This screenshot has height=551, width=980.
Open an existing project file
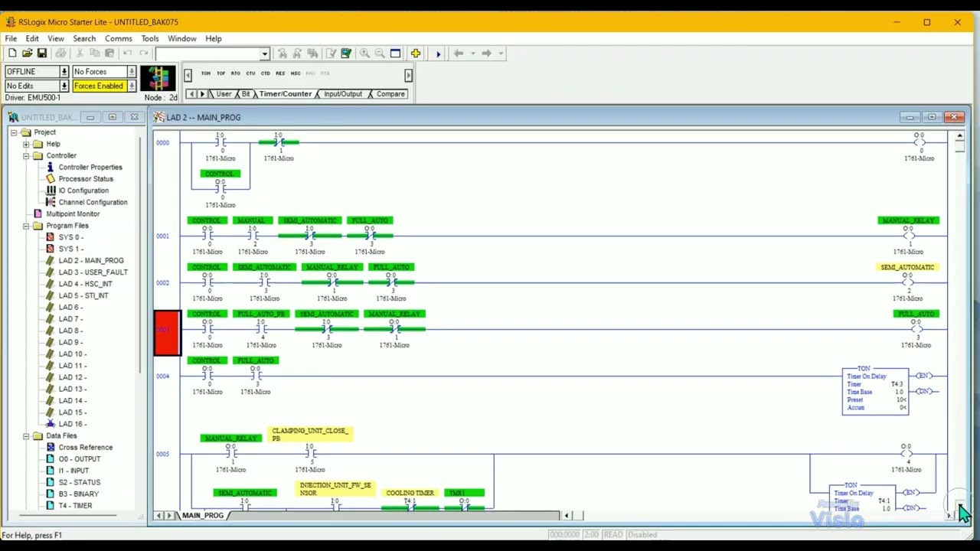(27, 54)
